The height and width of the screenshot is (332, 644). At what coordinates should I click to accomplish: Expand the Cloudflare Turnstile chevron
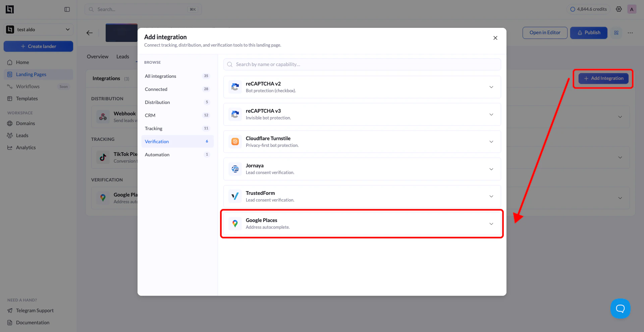(x=491, y=142)
